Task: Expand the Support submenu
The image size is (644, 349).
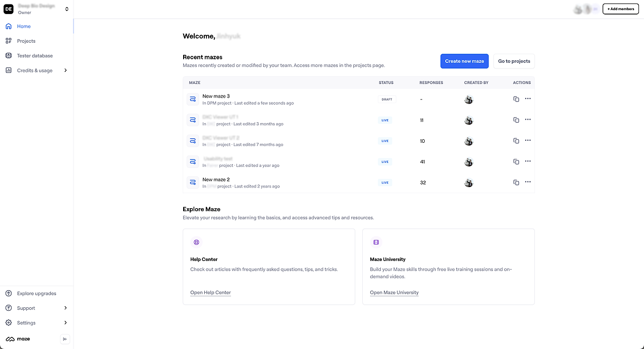Action: (x=65, y=308)
